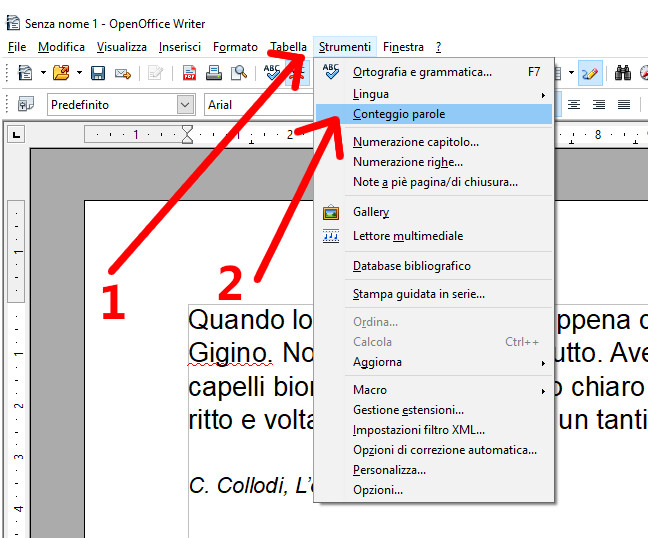648x538 pixels.
Task: Open the Modifica menu
Action: tap(61, 47)
